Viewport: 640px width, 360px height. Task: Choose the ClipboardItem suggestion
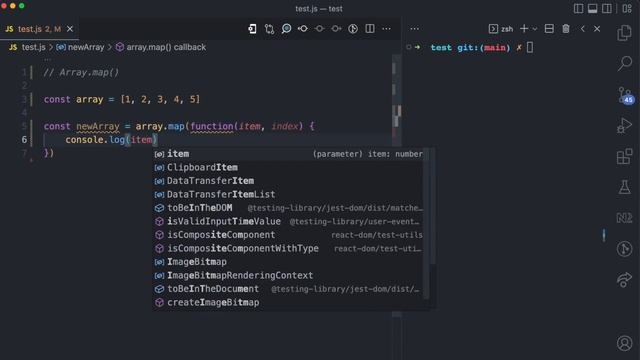point(288,167)
